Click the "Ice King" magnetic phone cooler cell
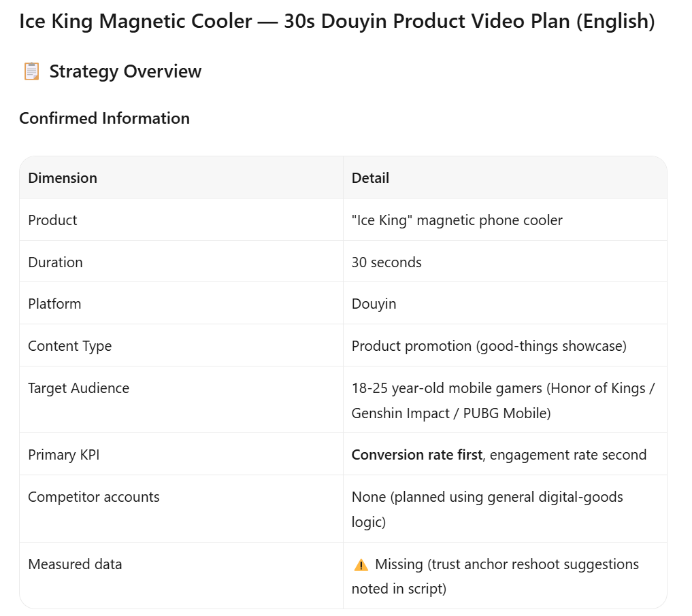The image size is (692, 616). click(x=457, y=220)
